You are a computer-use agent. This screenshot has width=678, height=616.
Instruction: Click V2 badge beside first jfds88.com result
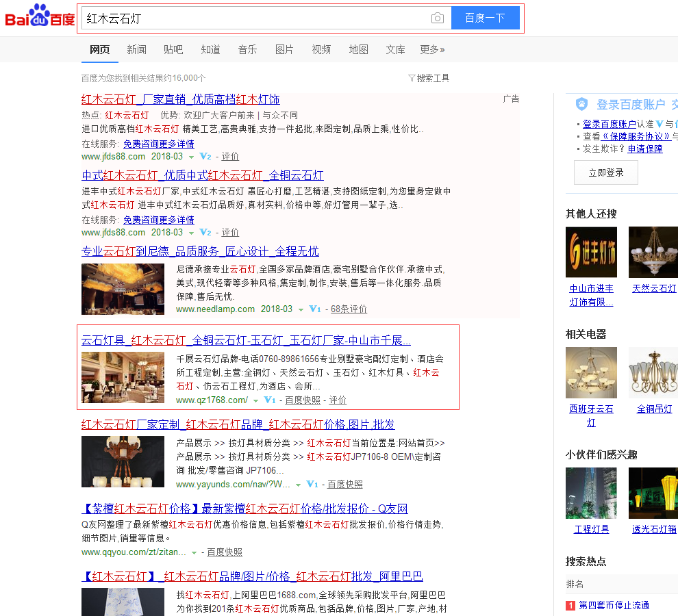click(x=205, y=156)
